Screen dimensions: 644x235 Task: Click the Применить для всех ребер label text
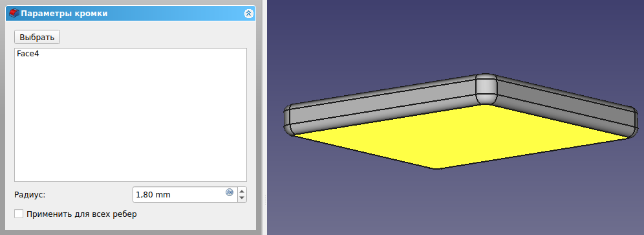(81, 214)
